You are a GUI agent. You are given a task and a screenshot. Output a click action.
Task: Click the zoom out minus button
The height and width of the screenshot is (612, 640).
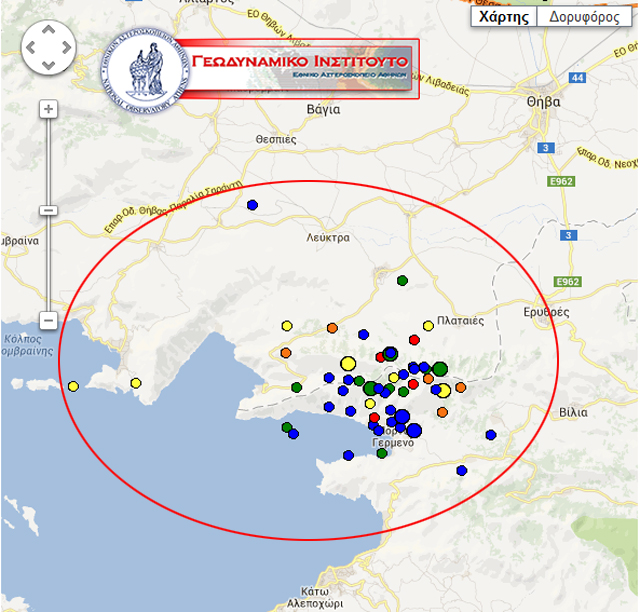47,320
